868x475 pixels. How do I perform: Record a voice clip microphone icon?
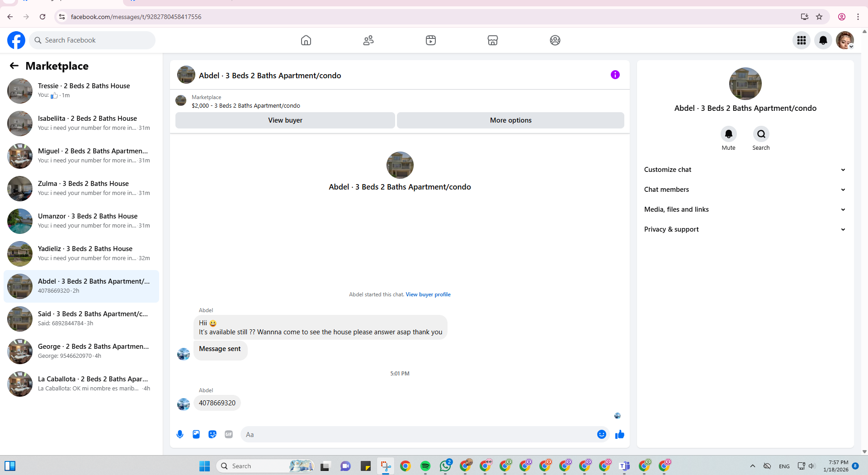tap(180, 434)
